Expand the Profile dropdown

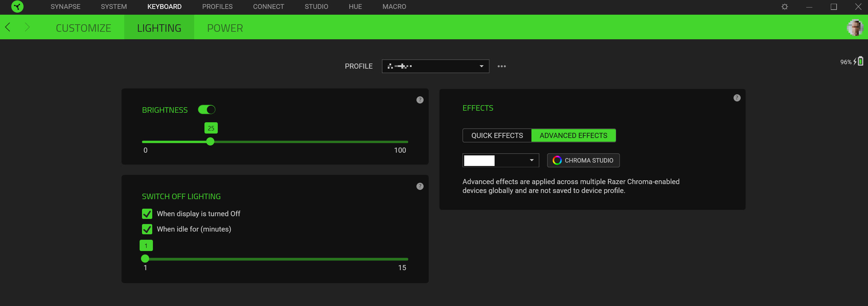[x=435, y=66]
